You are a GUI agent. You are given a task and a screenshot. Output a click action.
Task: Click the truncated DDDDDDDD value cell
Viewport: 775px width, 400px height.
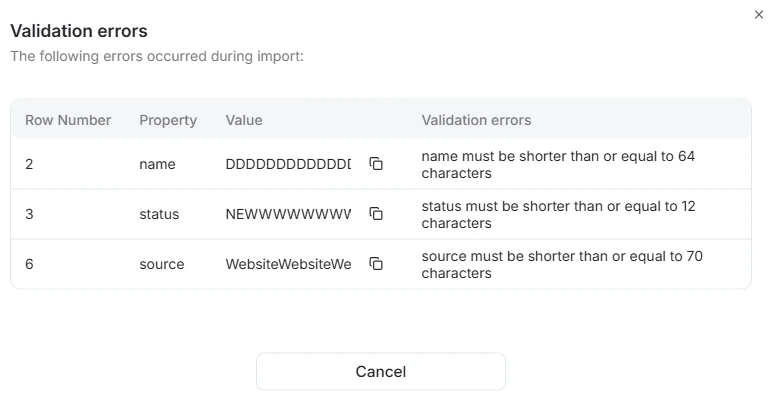coord(288,164)
